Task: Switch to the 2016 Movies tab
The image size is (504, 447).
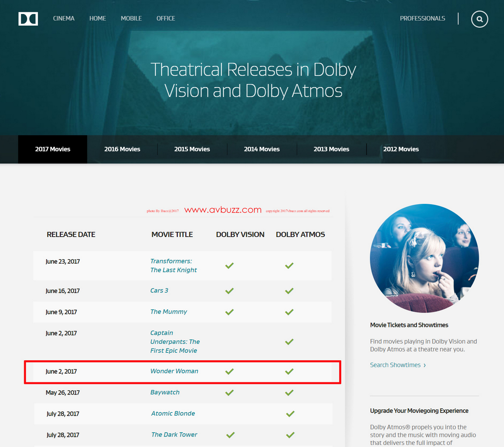Action: click(122, 149)
